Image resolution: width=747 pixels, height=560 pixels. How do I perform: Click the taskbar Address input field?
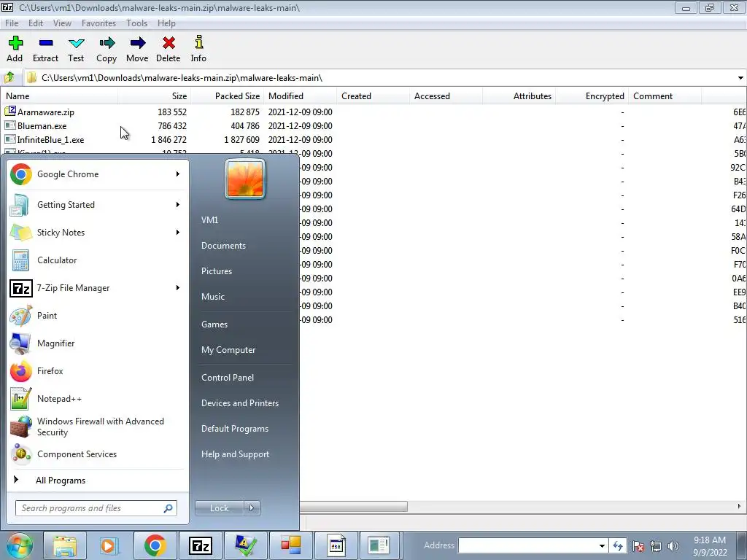[x=527, y=546]
